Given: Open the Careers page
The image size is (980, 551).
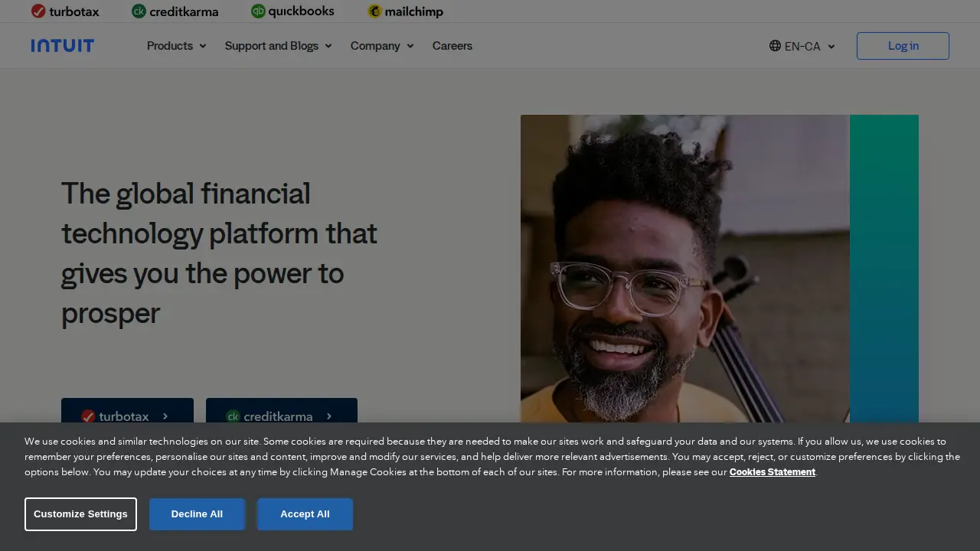Looking at the screenshot, I should point(452,46).
